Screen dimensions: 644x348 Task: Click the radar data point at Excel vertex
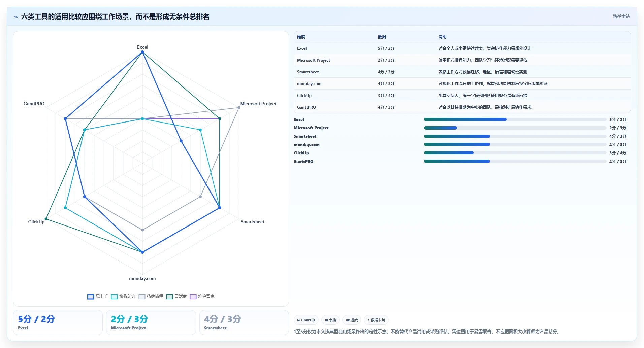[142, 52]
